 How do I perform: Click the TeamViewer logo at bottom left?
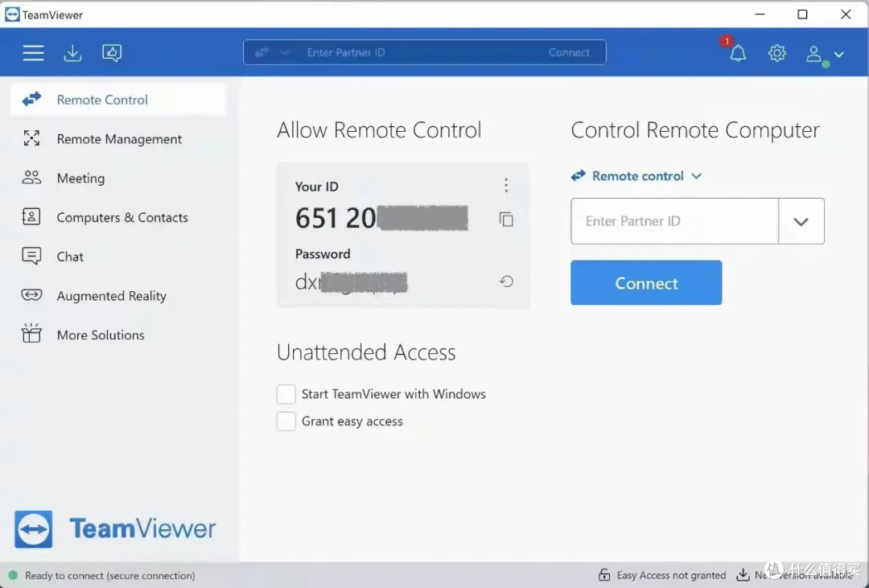(115, 529)
